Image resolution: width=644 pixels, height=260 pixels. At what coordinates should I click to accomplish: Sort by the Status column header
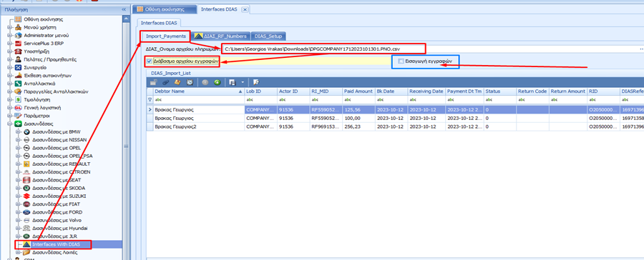pyautogui.click(x=500, y=91)
